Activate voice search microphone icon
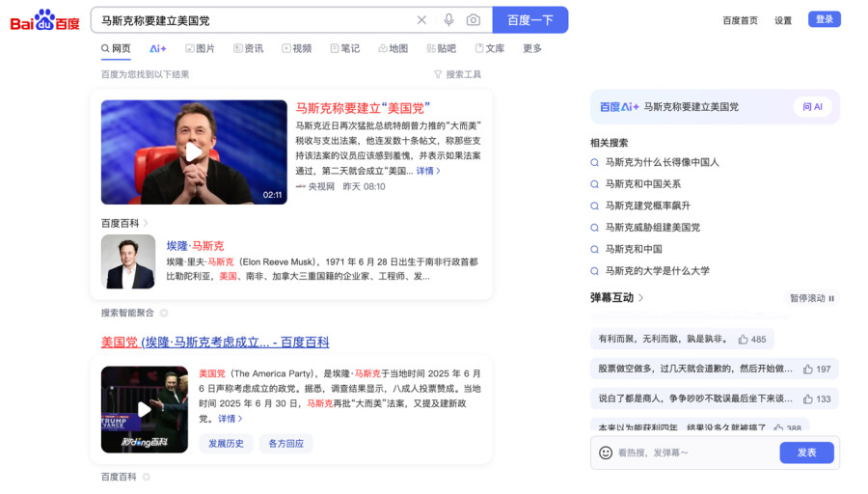This screenshot has width=868, height=494. [x=448, y=20]
